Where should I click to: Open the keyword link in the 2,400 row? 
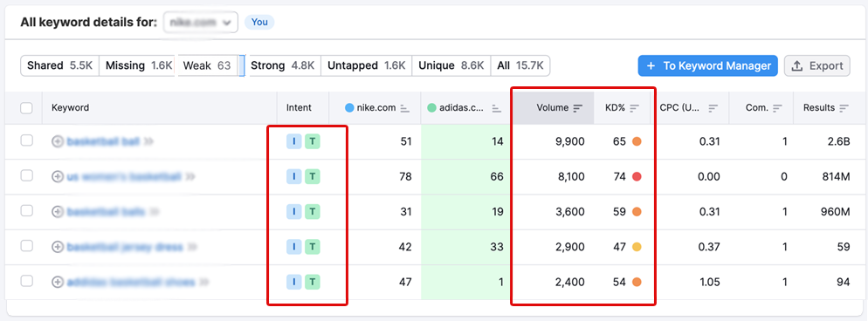pos(131,283)
